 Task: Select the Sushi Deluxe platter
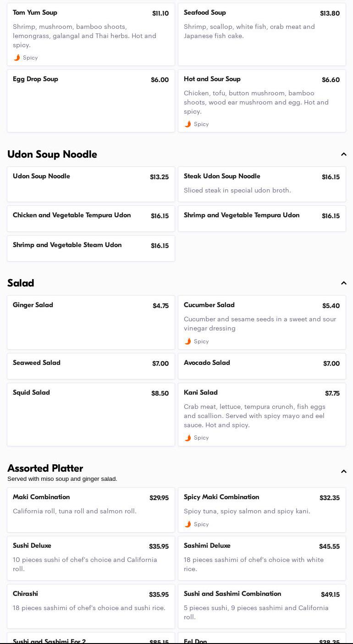click(91, 558)
